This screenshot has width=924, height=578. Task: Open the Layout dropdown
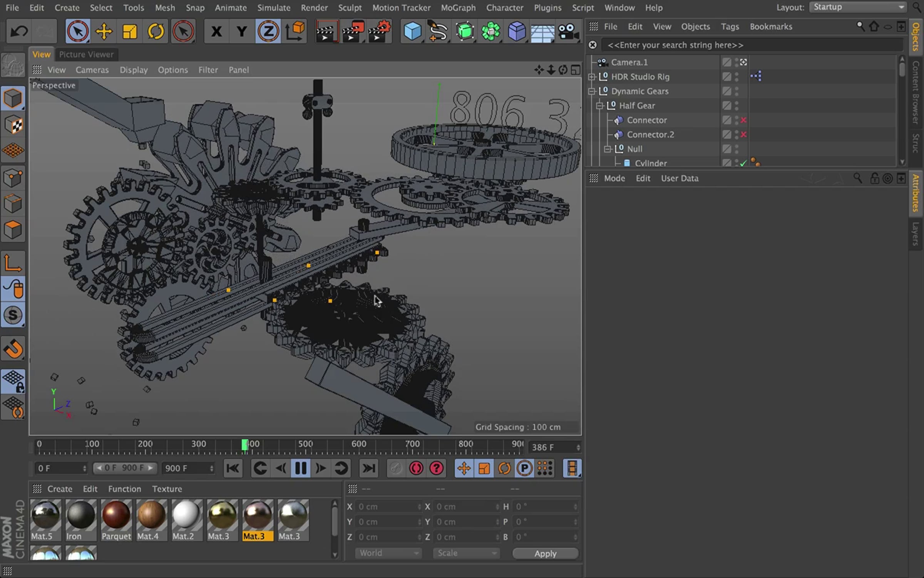(x=858, y=7)
